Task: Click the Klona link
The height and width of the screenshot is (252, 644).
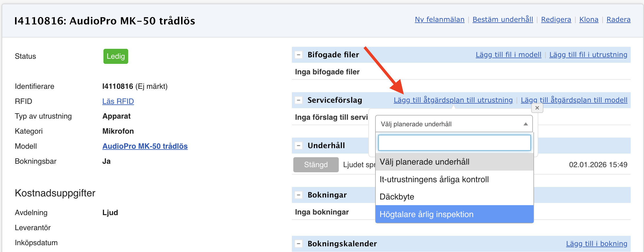Action: click(589, 20)
